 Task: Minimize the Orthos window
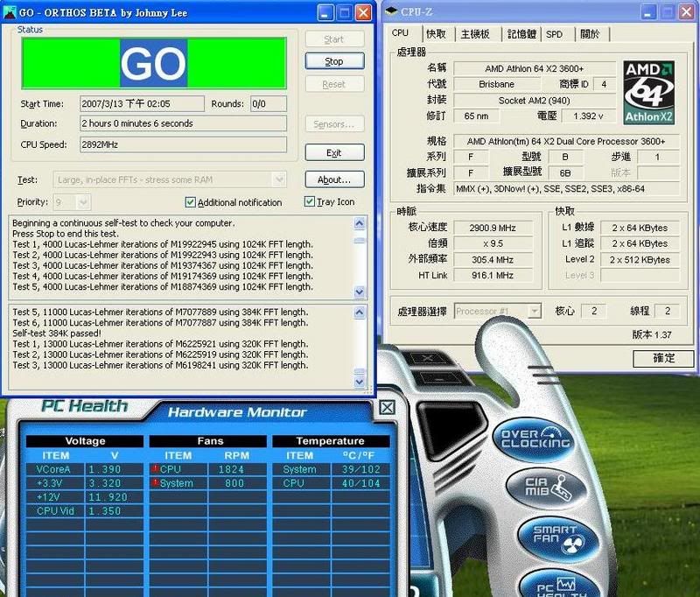pos(325,13)
